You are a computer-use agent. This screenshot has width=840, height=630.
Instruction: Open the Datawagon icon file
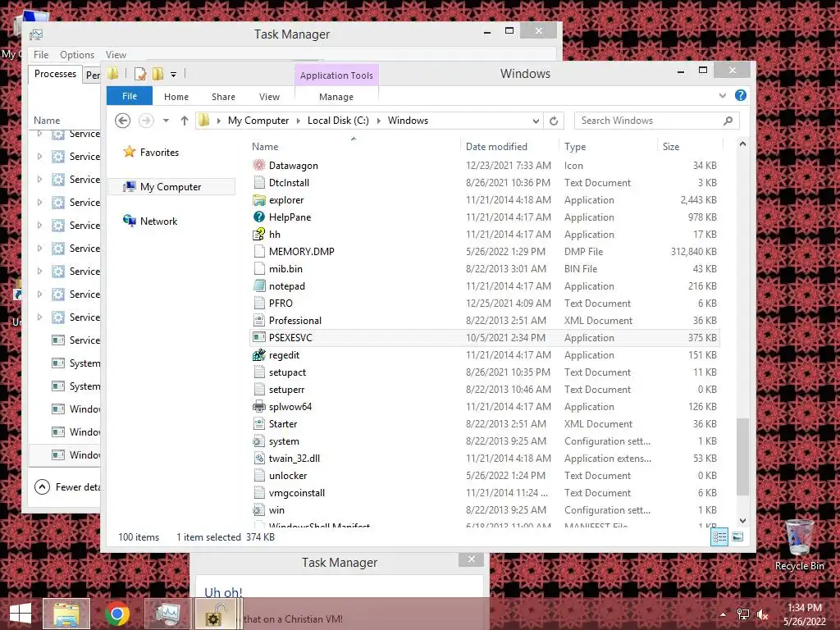pyautogui.click(x=259, y=166)
